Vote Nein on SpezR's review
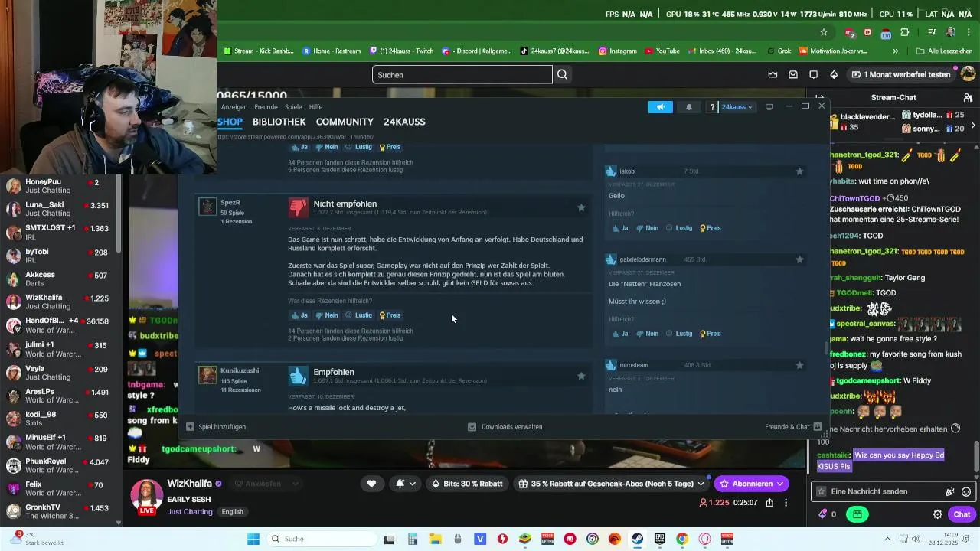 [x=327, y=315]
